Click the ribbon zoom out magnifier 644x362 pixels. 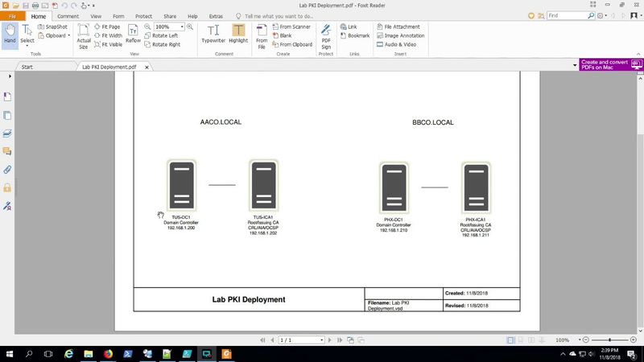pyautogui.click(x=147, y=27)
